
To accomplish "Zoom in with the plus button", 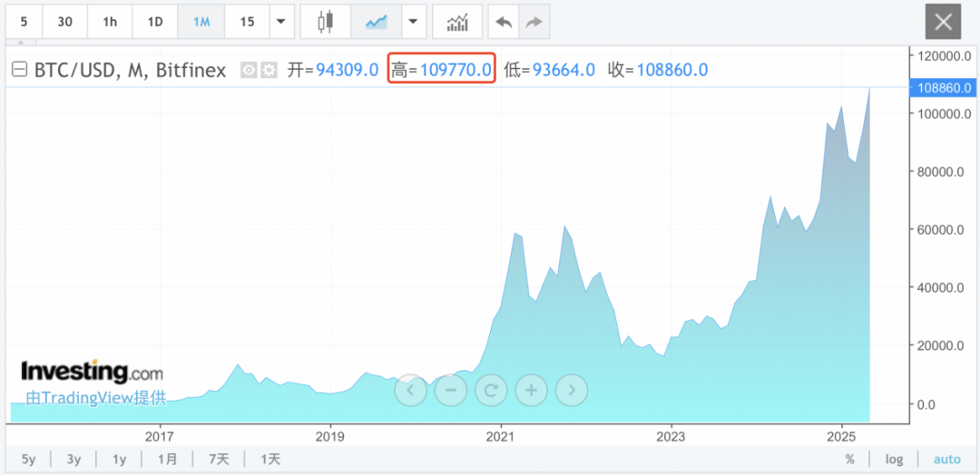I will pos(531,391).
